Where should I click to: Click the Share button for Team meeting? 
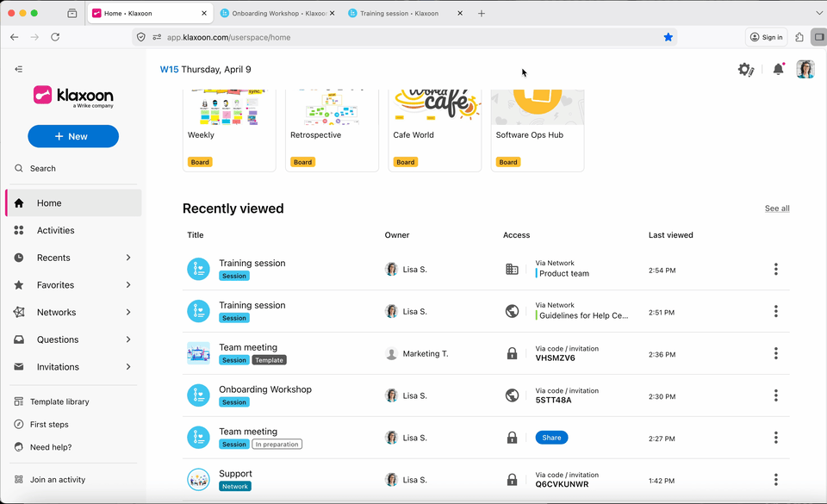click(551, 438)
